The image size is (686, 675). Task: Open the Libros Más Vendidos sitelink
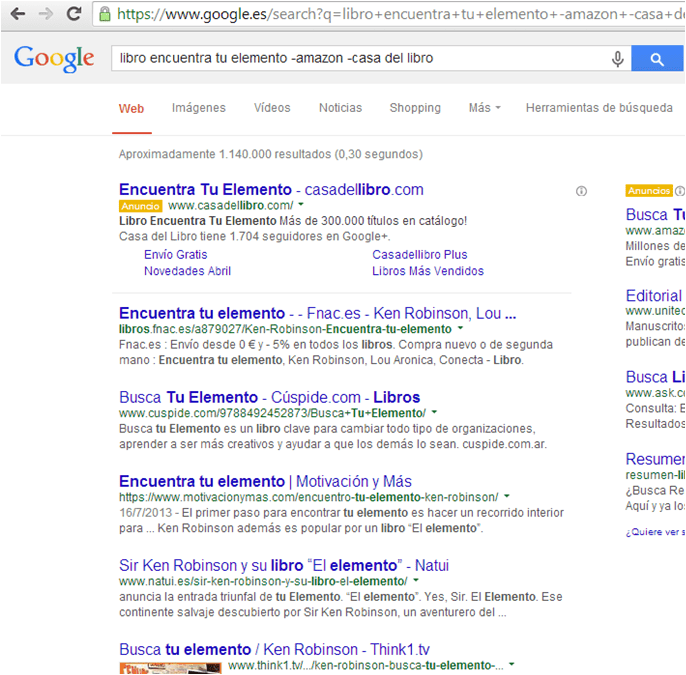click(x=428, y=271)
